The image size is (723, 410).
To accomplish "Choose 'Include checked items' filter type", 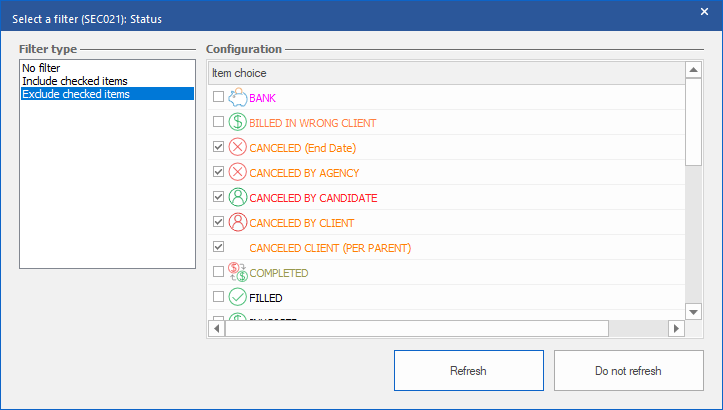I will click(74, 81).
